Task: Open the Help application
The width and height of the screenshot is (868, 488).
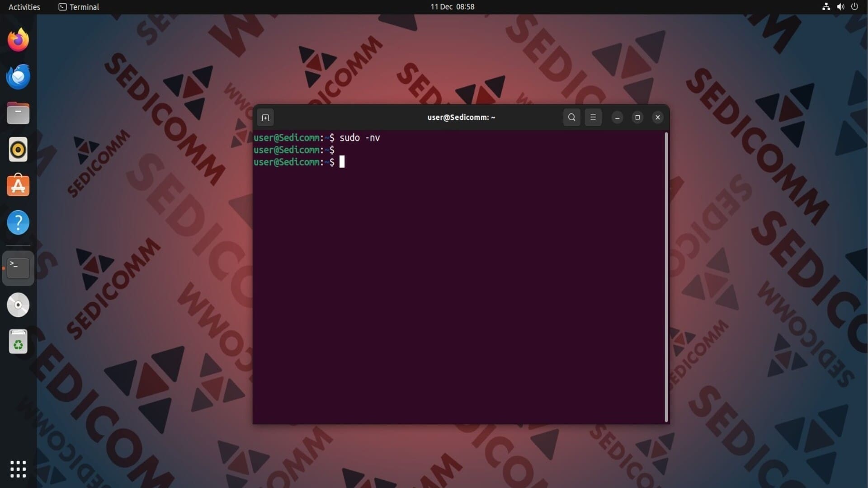Action: coord(18,222)
